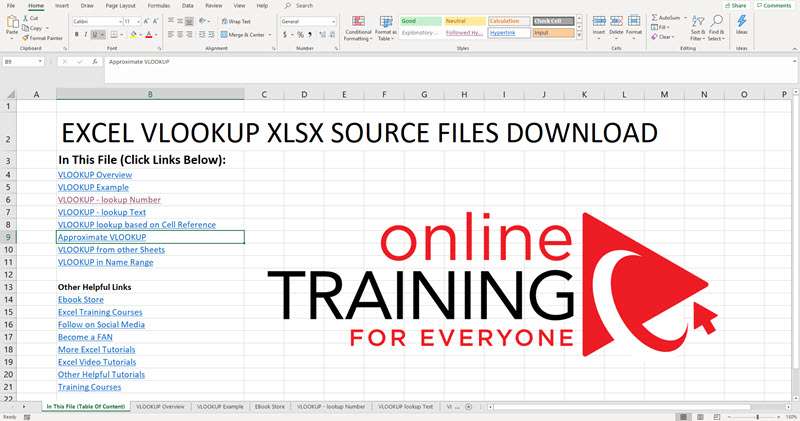Image resolution: width=800 pixels, height=421 pixels.
Task: Open Conditional Formatting
Action: (358, 29)
